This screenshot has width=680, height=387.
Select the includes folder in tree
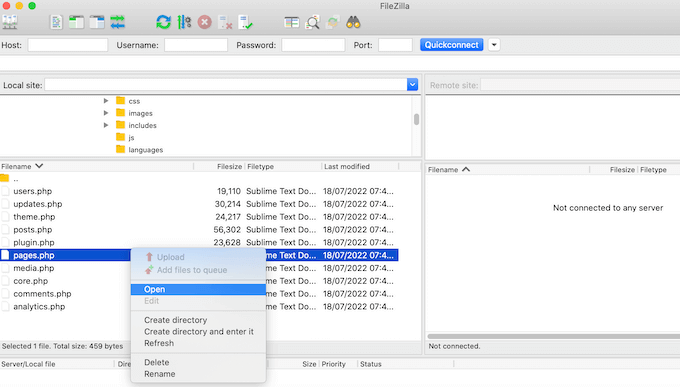(136, 125)
